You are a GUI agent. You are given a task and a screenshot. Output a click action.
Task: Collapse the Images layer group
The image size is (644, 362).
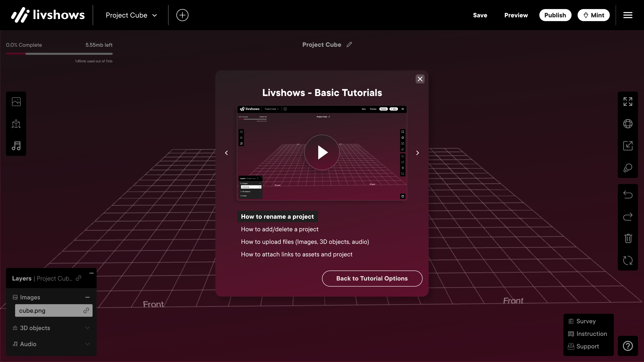pyautogui.click(x=88, y=297)
